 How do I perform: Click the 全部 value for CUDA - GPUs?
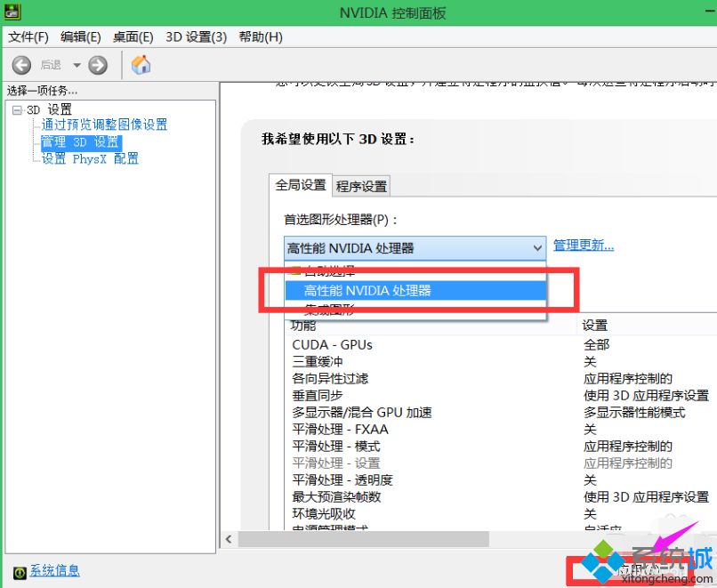click(x=596, y=345)
